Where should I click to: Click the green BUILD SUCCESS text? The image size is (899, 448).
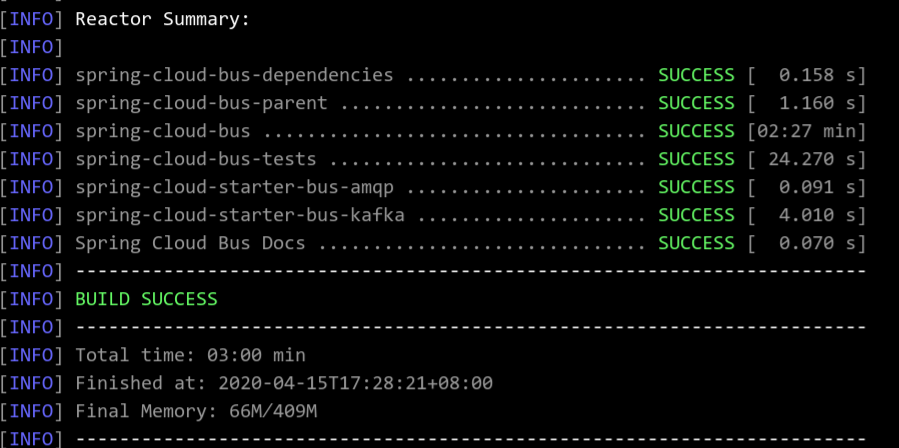[x=147, y=299]
